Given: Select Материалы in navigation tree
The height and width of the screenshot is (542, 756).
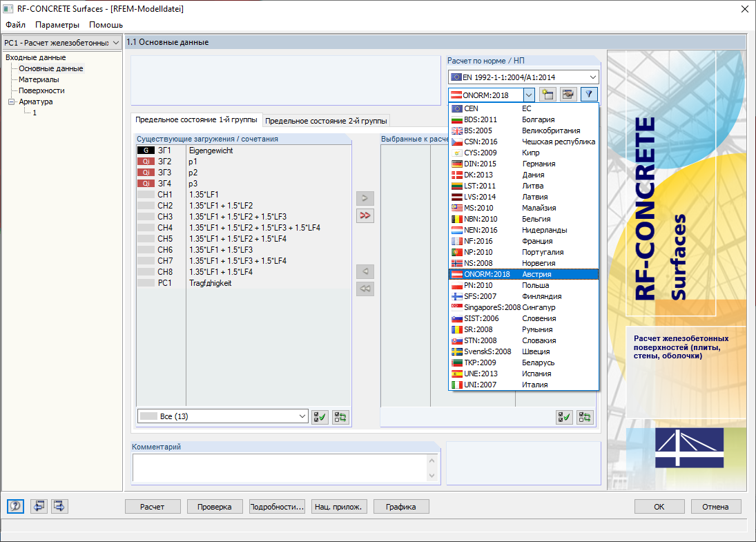Looking at the screenshot, I should [39, 79].
